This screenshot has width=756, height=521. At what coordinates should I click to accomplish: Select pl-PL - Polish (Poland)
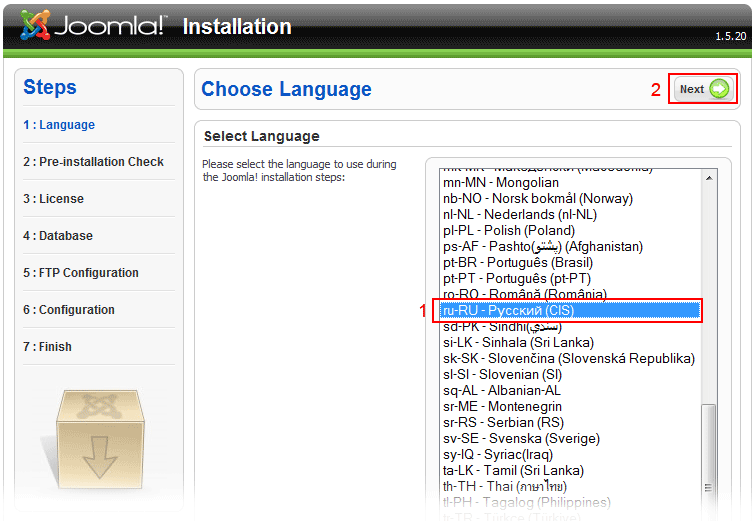pyautogui.click(x=571, y=230)
